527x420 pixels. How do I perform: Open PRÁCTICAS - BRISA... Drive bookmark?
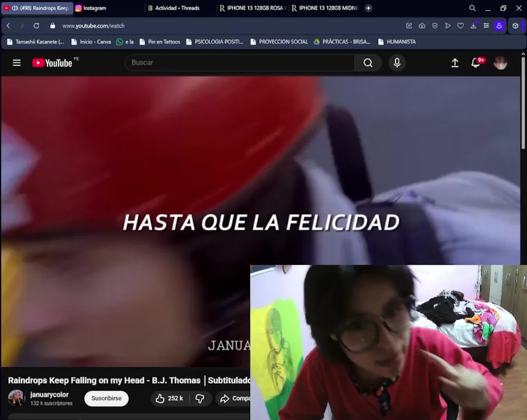click(342, 41)
